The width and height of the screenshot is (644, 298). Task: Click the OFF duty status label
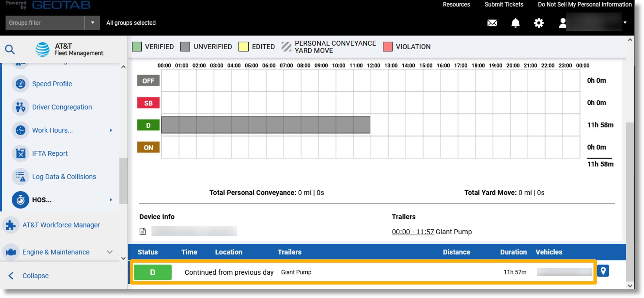pyautogui.click(x=148, y=81)
